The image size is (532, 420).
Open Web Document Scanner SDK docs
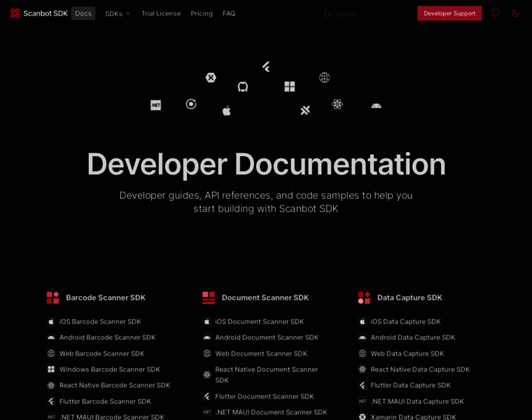click(x=261, y=353)
